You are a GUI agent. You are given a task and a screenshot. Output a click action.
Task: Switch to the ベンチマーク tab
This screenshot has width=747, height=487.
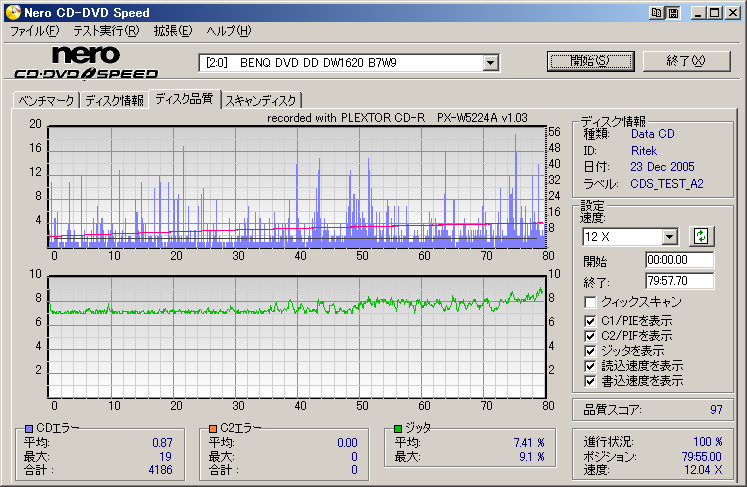pos(44,100)
